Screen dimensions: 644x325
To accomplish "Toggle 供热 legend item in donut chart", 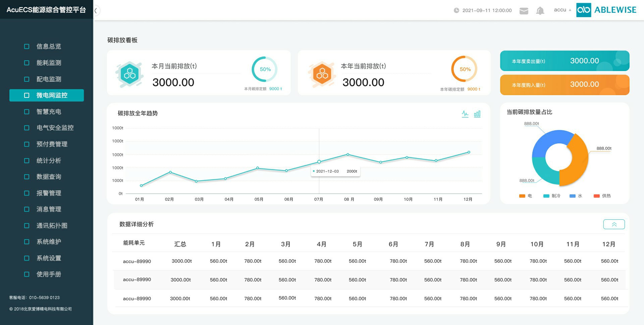I will (602, 196).
